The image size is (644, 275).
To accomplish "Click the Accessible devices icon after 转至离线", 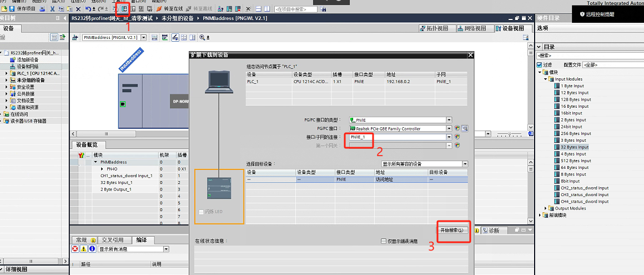I will click(x=220, y=8).
